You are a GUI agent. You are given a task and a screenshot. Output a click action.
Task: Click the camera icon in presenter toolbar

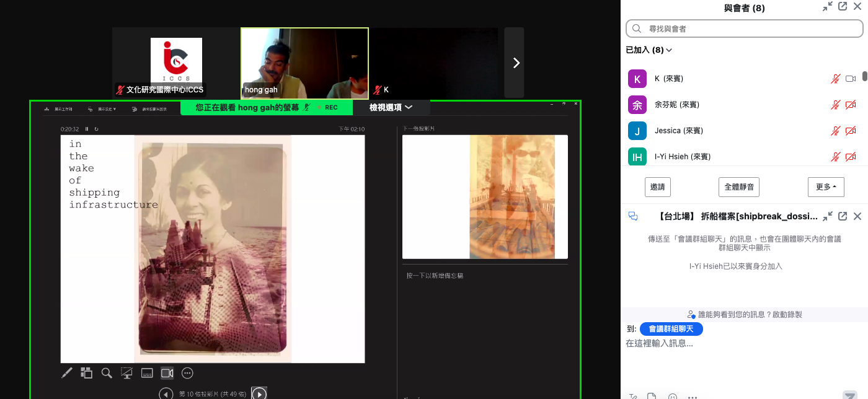167,373
